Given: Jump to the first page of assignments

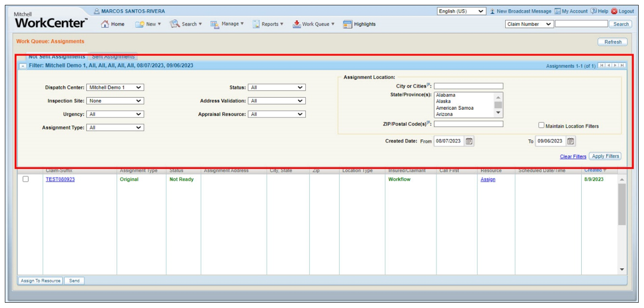Looking at the screenshot, I should [601, 65].
